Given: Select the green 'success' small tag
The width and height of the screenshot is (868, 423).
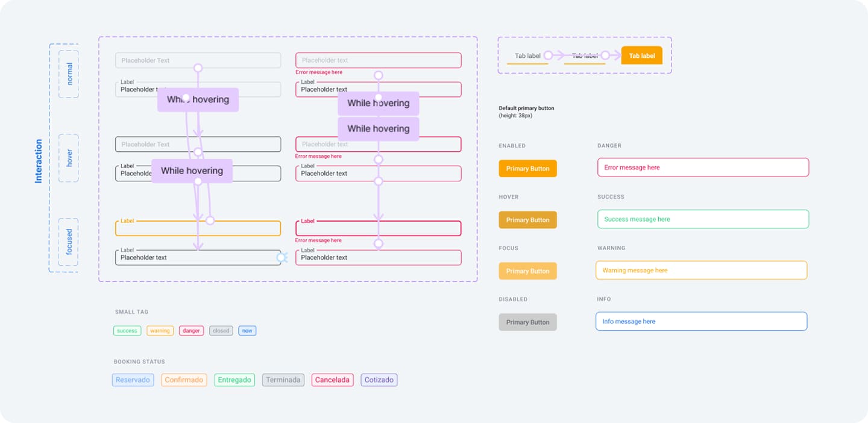Looking at the screenshot, I should [127, 331].
